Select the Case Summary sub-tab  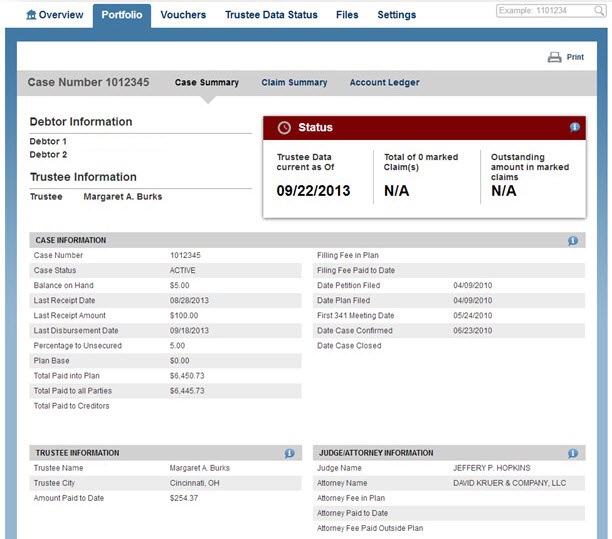click(207, 83)
